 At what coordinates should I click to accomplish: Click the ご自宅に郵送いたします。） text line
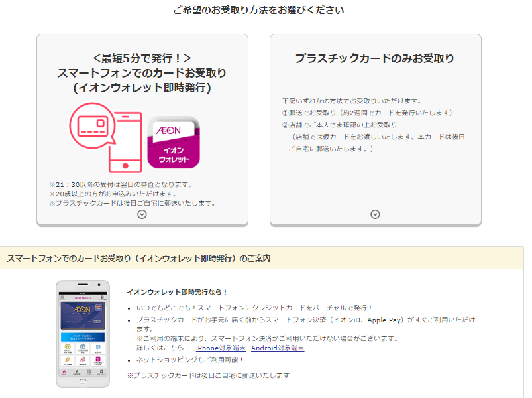[331, 149]
